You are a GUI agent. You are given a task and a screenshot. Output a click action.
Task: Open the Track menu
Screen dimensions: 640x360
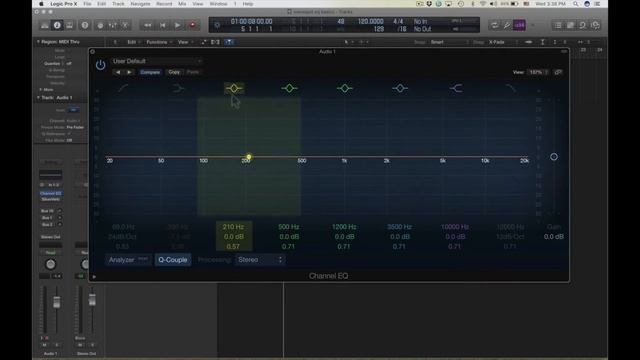(118, 4)
